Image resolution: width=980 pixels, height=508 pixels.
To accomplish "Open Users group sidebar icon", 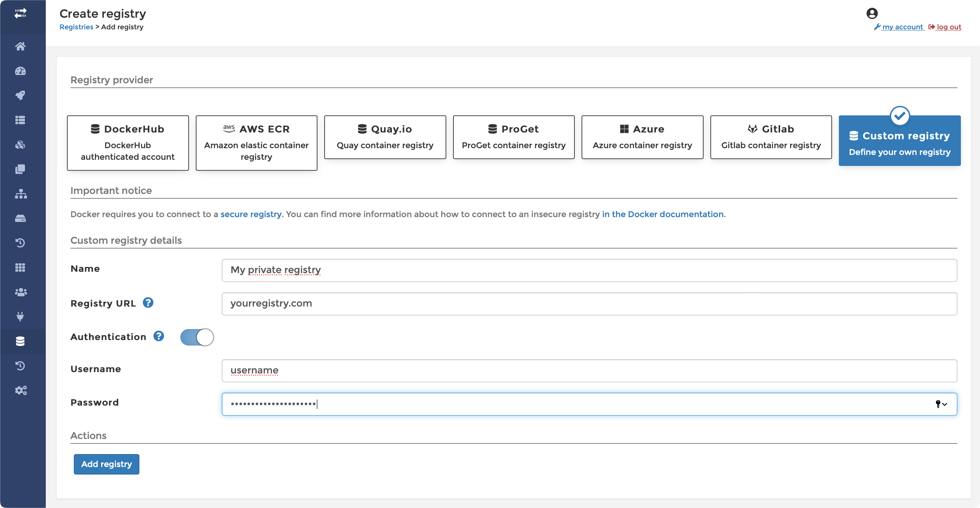I will pyautogui.click(x=21, y=292).
